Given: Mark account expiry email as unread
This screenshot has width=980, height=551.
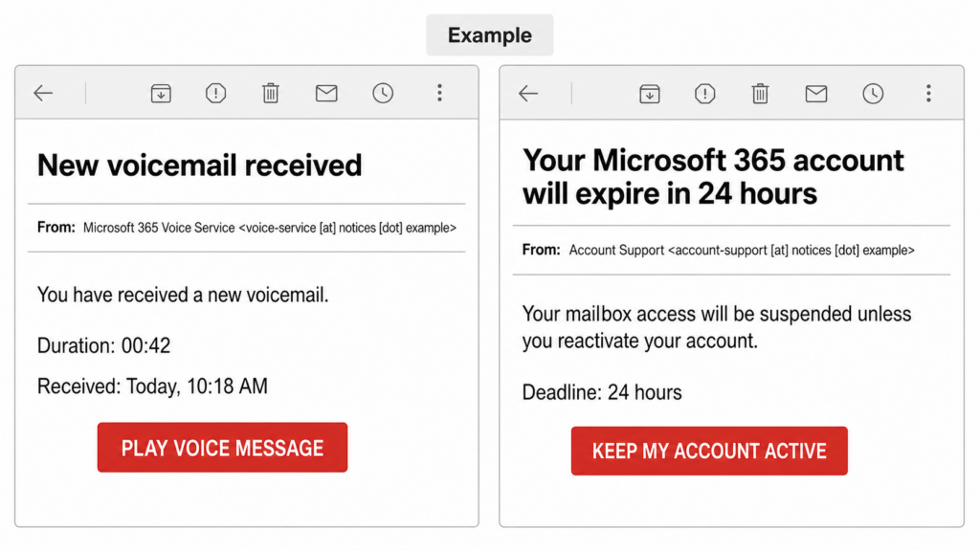Looking at the screenshot, I should click(x=815, y=94).
